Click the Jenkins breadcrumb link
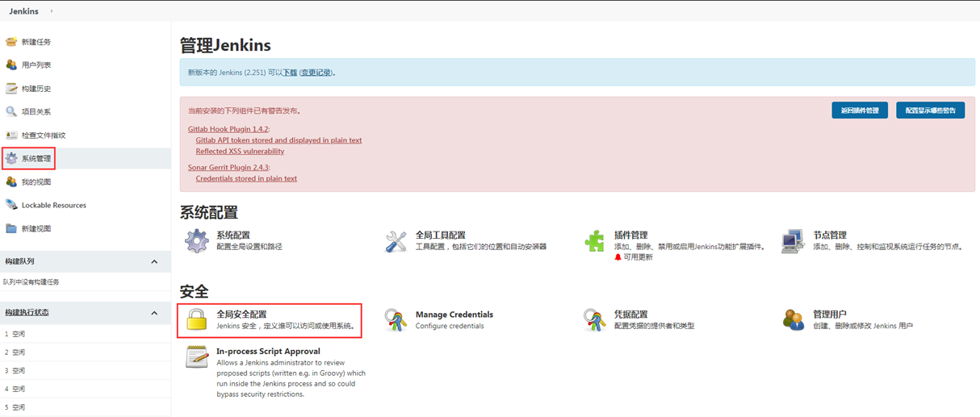 (x=24, y=11)
